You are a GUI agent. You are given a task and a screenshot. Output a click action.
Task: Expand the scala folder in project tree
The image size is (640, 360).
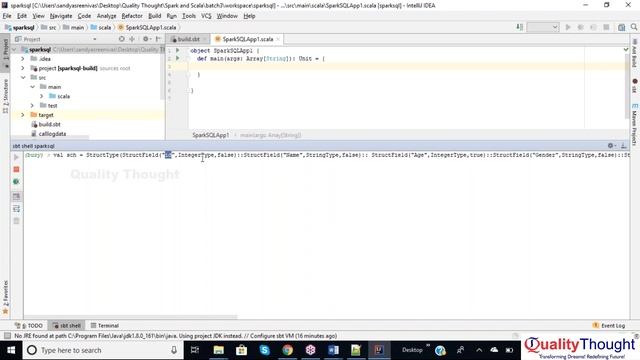(42, 96)
